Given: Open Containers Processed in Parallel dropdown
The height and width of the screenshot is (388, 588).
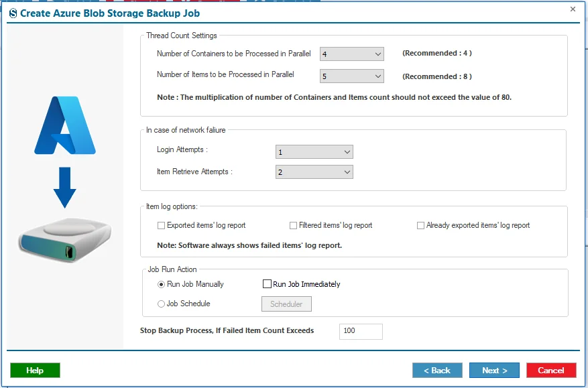Looking at the screenshot, I should (x=352, y=54).
